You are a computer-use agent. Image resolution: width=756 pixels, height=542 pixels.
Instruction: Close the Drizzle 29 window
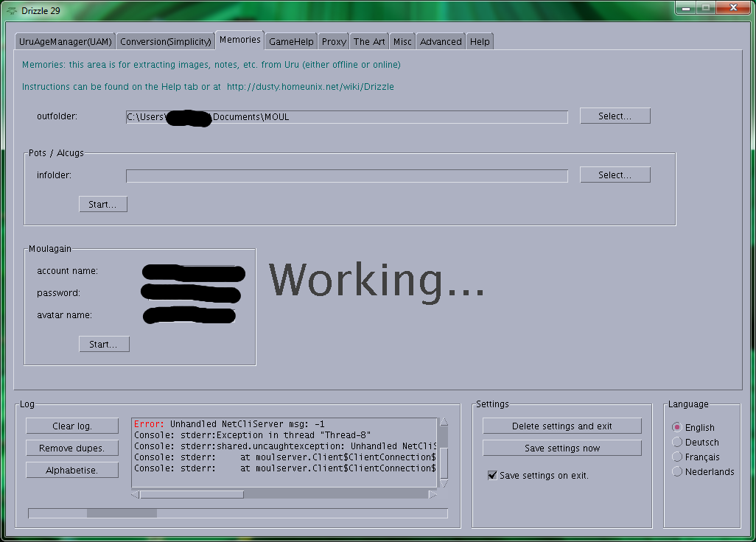tap(733, 7)
